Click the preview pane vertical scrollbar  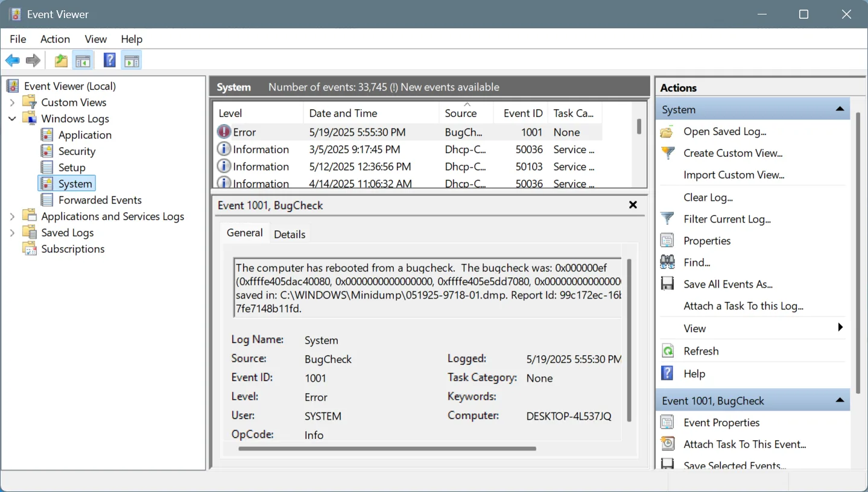click(629, 341)
